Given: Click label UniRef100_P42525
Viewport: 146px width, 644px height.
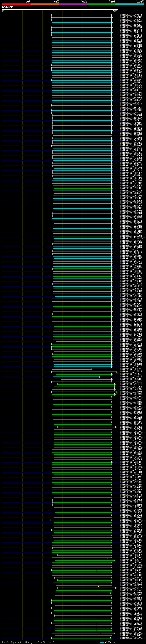Looking at the screenshot, I should [131, 382].
